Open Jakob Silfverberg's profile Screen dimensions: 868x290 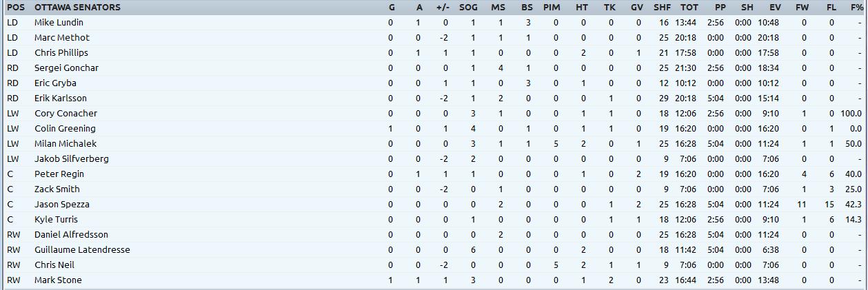point(72,158)
